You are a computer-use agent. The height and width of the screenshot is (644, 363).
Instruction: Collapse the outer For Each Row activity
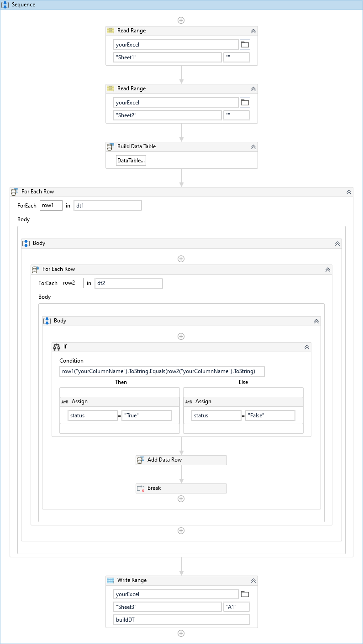coord(349,192)
